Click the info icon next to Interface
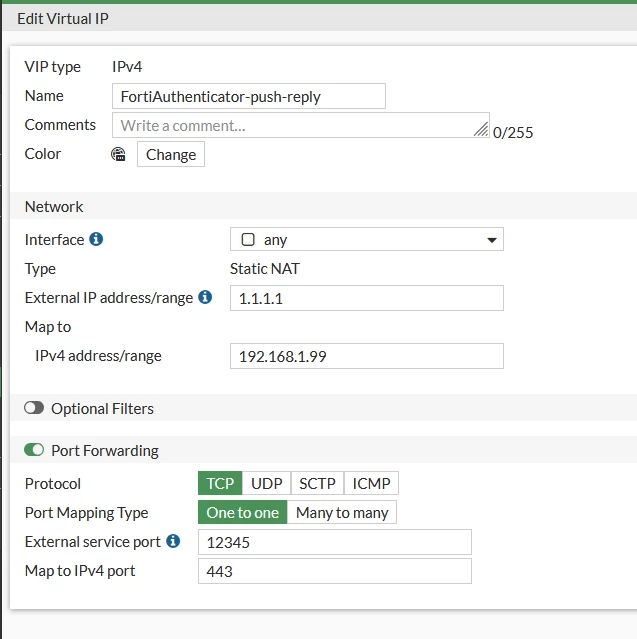 [x=96, y=239]
